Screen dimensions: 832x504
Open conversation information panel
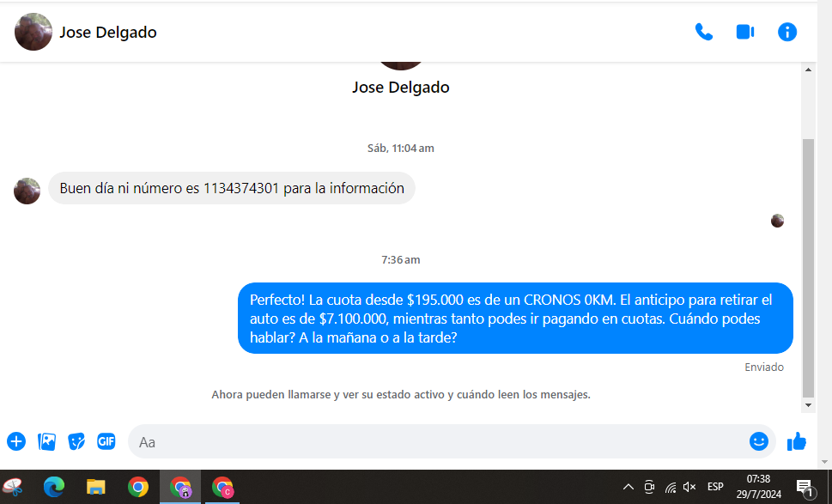[x=786, y=32]
